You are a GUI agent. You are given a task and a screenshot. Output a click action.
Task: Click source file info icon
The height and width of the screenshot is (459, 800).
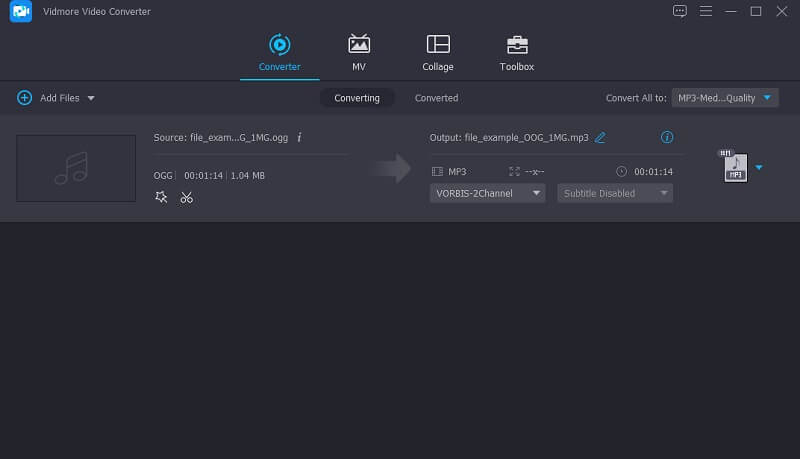pos(299,137)
